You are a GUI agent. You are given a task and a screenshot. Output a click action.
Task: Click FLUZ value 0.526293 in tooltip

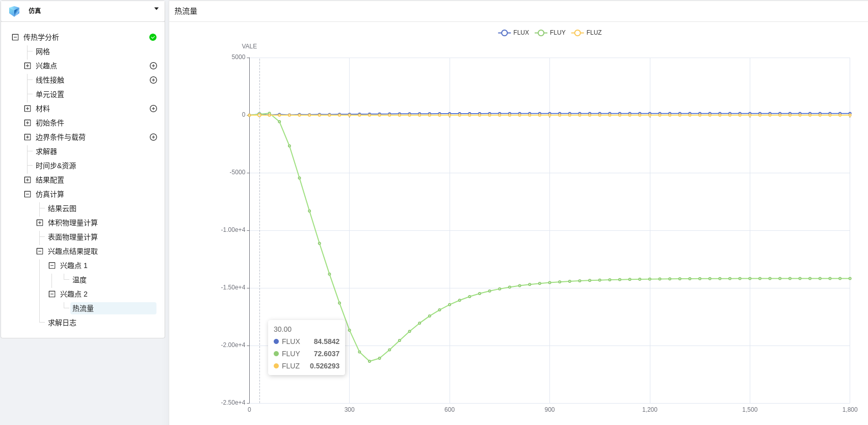point(325,366)
